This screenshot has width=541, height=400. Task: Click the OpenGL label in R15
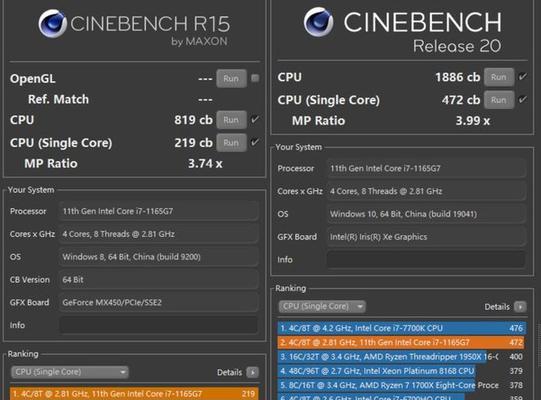[x=33, y=79]
